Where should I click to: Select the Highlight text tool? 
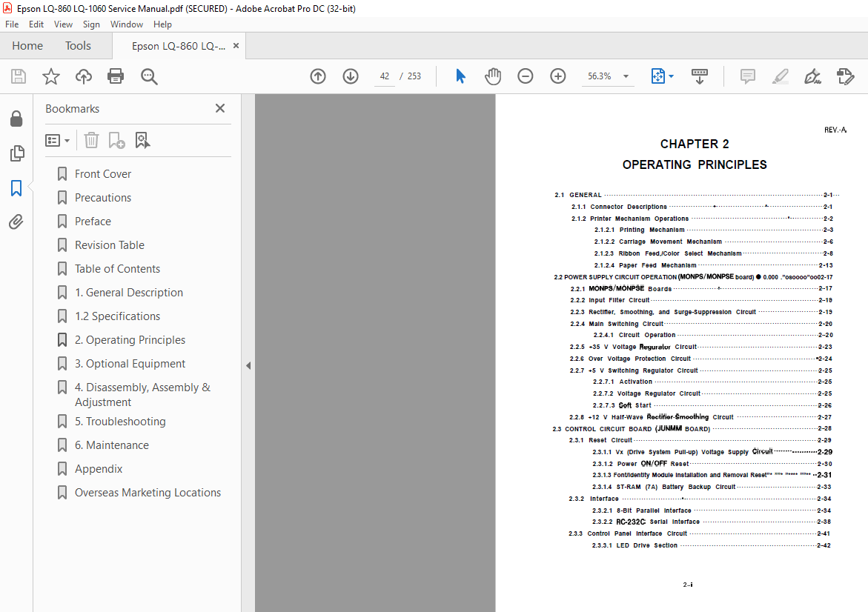[780, 76]
